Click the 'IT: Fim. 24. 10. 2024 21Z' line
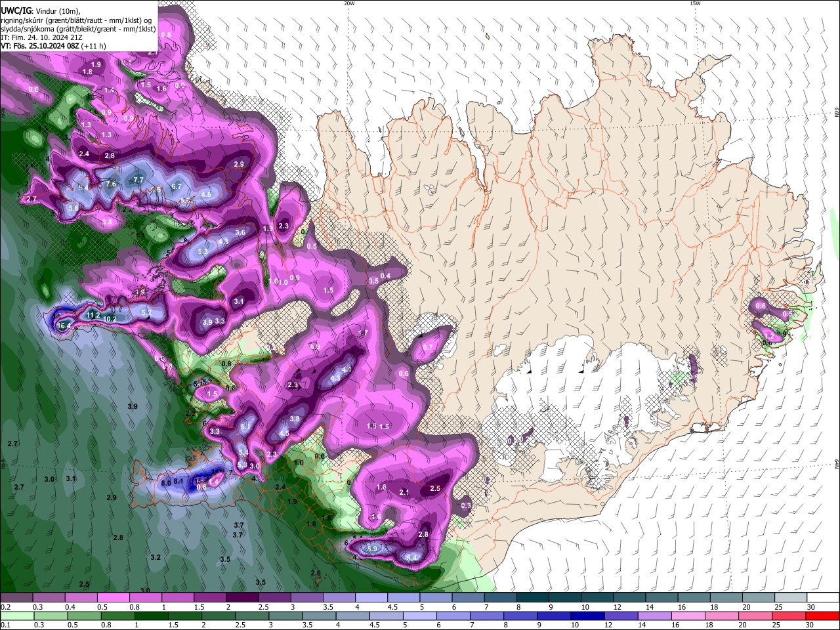Image resolution: width=840 pixels, height=630 pixels. pyautogui.click(x=41, y=37)
